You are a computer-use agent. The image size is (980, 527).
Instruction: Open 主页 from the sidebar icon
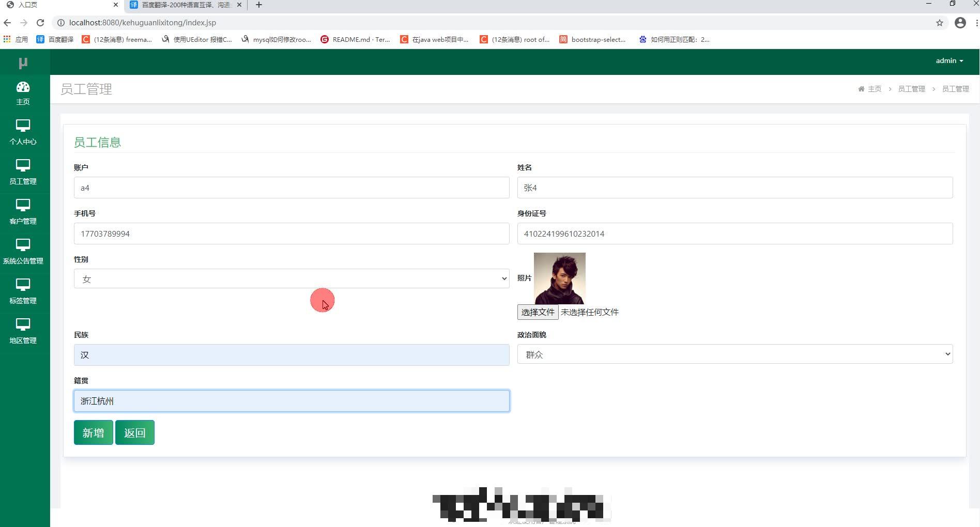(23, 92)
